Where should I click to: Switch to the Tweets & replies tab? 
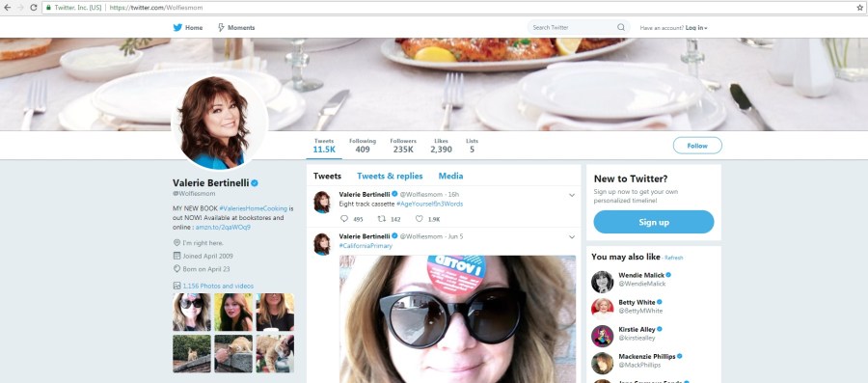click(x=390, y=176)
